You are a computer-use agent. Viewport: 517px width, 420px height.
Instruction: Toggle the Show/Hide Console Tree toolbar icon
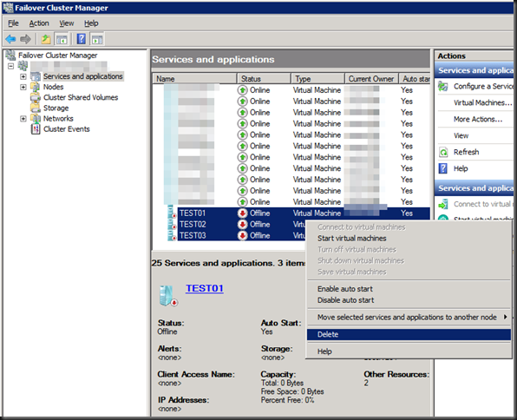(x=62, y=40)
